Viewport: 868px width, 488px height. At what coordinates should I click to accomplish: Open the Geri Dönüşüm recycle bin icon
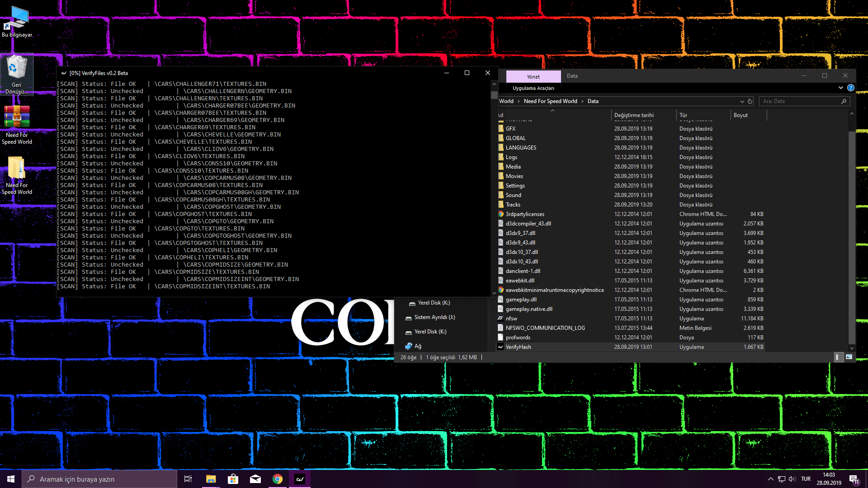tap(17, 75)
